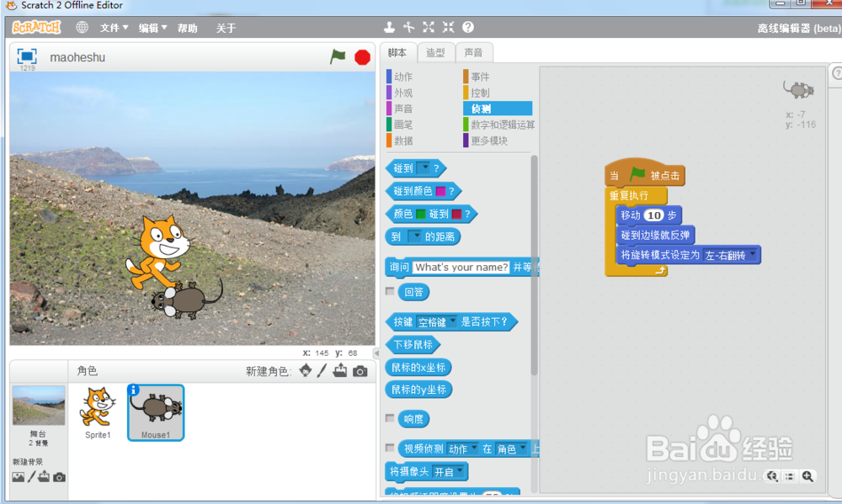
Task: Click the Scratch logo
Action: (36, 27)
